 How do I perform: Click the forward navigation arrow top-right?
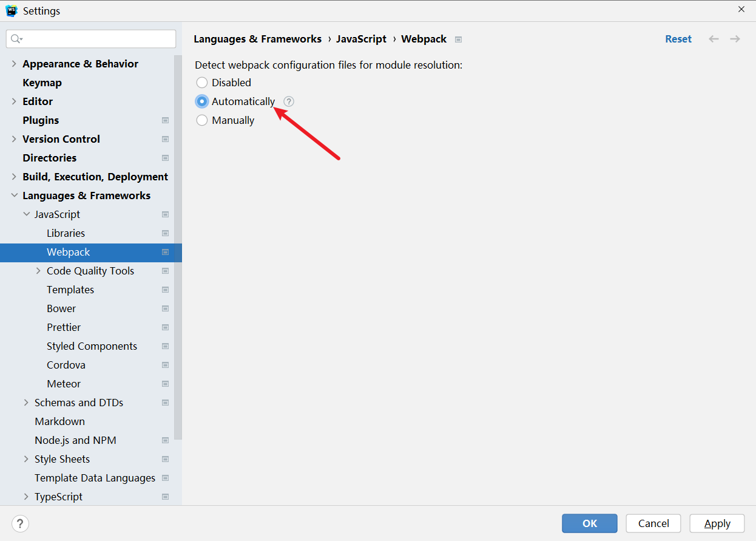tap(735, 38)
